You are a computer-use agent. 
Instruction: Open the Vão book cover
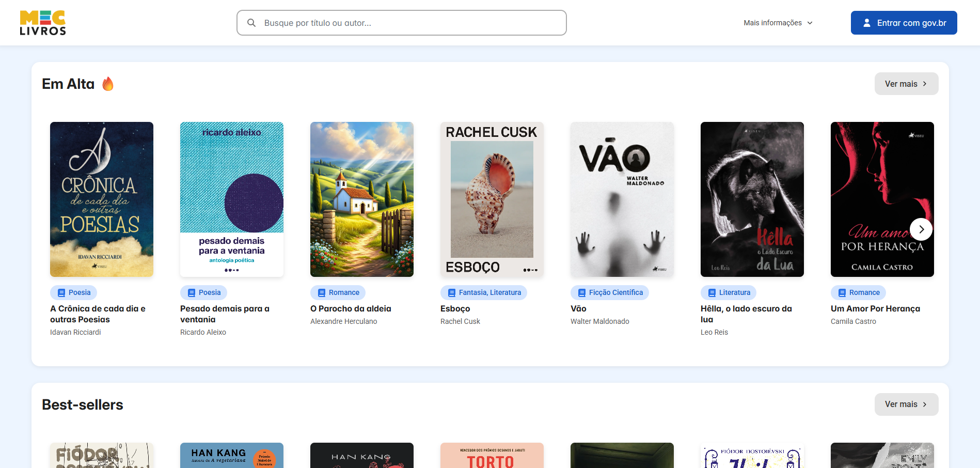point(622,199)
